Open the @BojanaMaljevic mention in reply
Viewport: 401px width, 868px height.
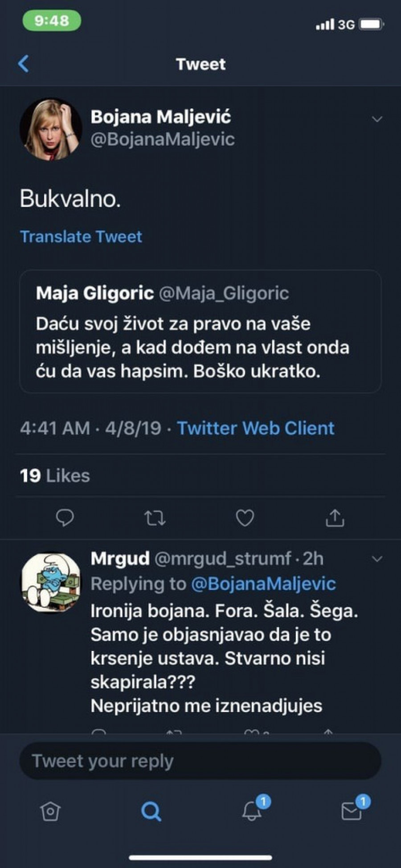[x=263, y=584]
